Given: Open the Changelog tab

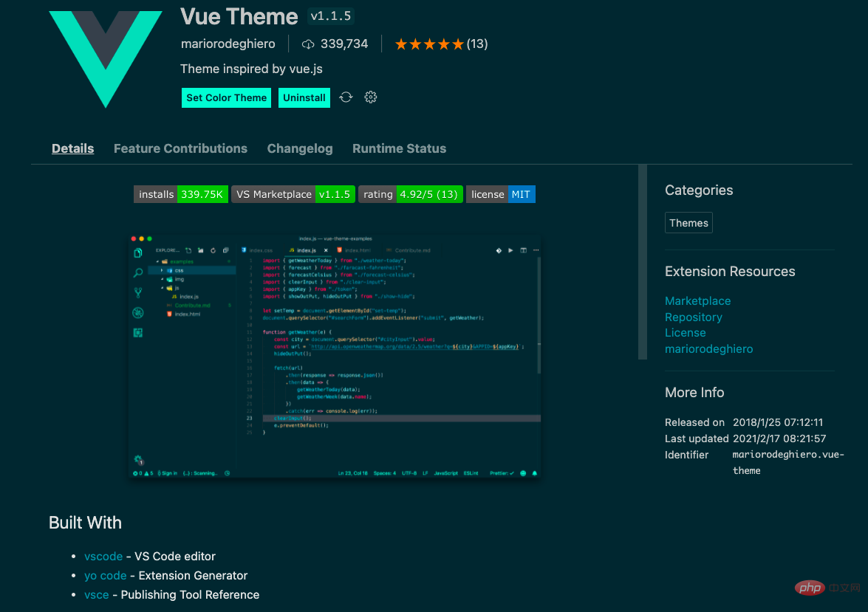Looking at the screenshot, I should [x=300, y=148].
